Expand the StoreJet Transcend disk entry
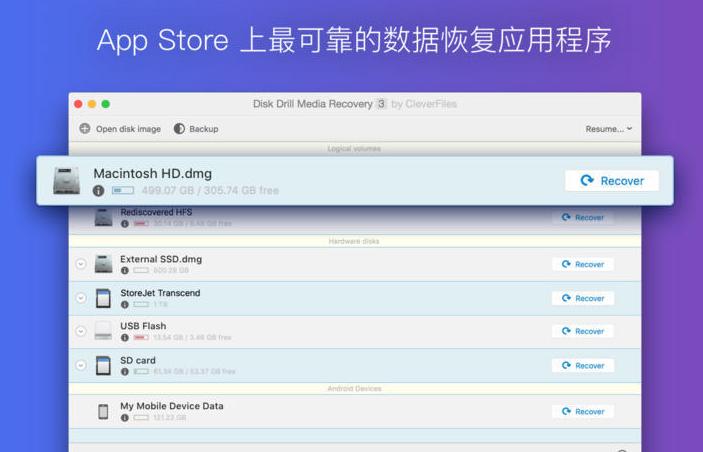 point(81,298)
